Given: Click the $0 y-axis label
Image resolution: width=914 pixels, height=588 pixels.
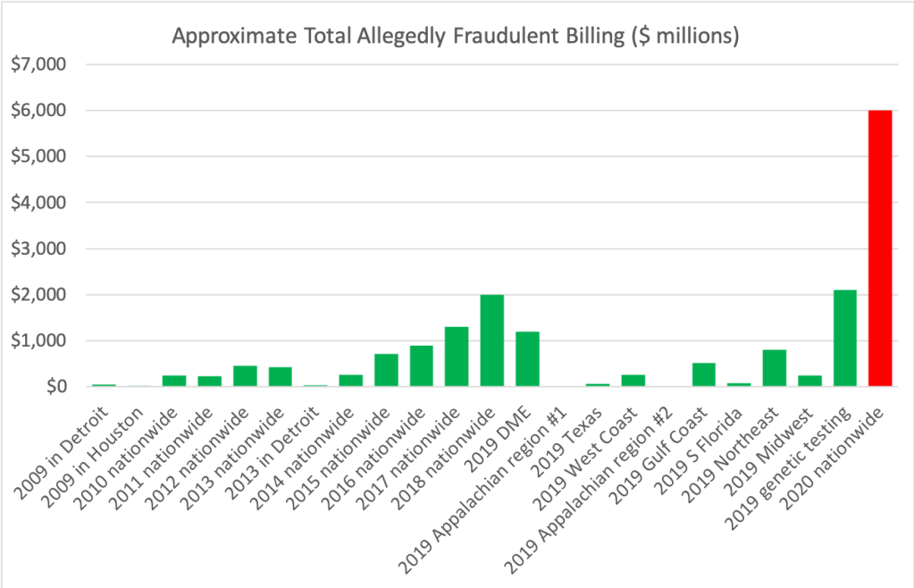Looking at the screenshot, I should [57, 387].
